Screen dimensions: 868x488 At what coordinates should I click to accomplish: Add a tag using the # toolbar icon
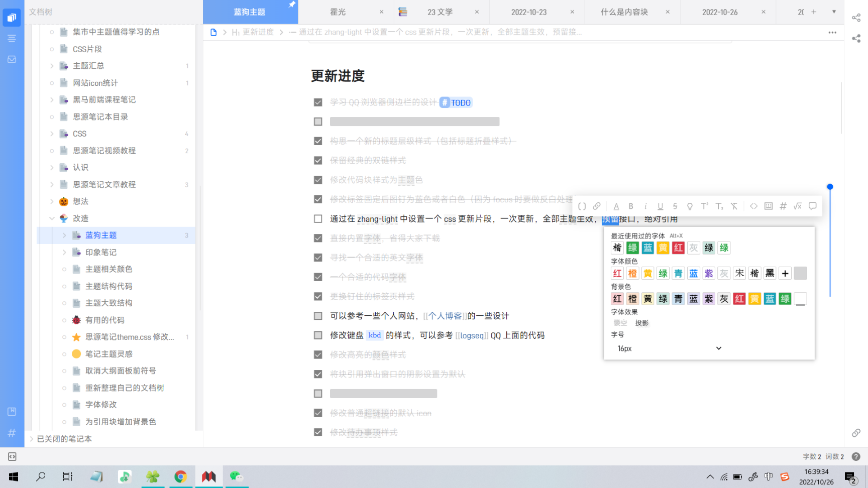pos(784,206)
